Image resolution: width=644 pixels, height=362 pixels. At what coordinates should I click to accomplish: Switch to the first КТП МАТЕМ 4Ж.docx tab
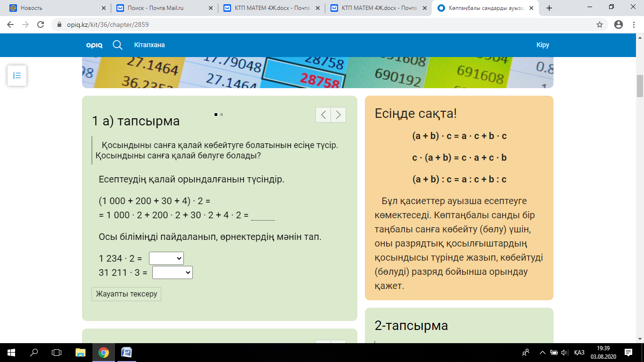click(x=272, y=8)
